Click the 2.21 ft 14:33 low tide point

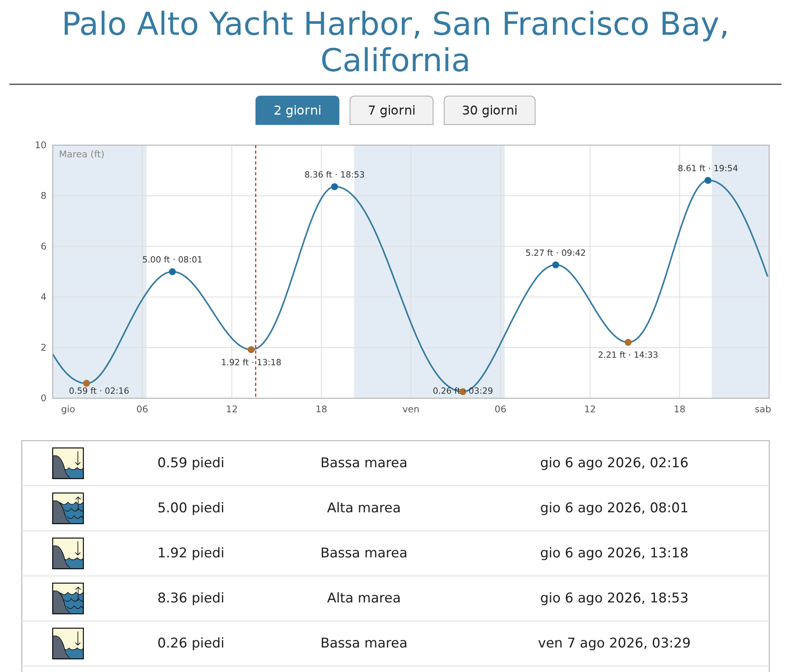coord(628,342)
